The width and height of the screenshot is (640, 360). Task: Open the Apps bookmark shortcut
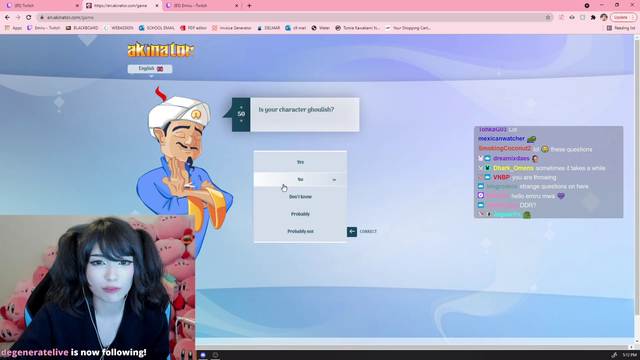pyautogui.click(x=13, y=28)
